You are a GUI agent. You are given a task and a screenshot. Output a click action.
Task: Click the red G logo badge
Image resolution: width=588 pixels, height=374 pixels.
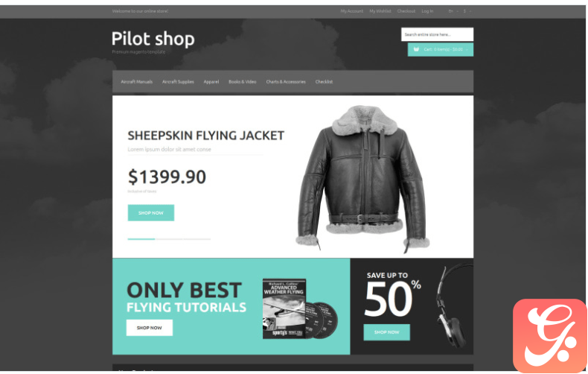[x=549, y=335]
